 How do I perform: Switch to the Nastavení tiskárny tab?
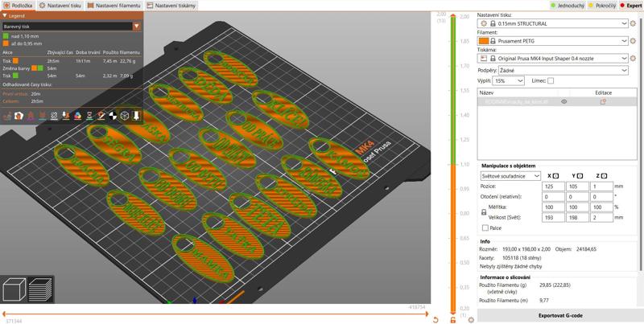point(171,6)
